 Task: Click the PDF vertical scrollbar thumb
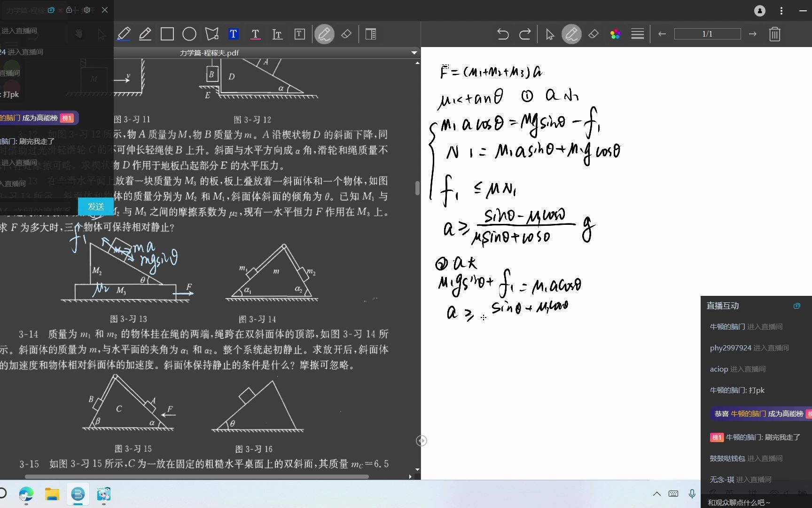[417, 188]
